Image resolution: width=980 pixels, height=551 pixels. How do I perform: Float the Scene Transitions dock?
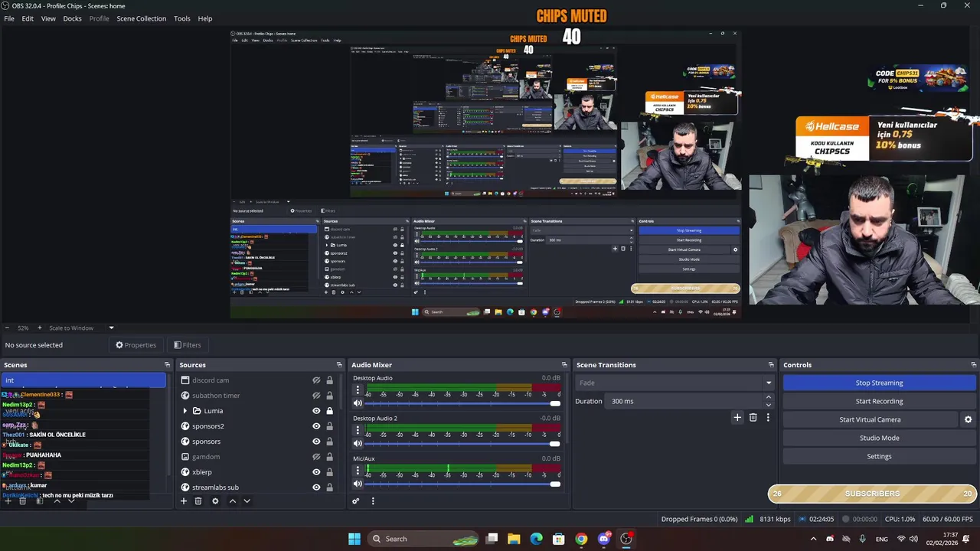[x=771, y=365]
